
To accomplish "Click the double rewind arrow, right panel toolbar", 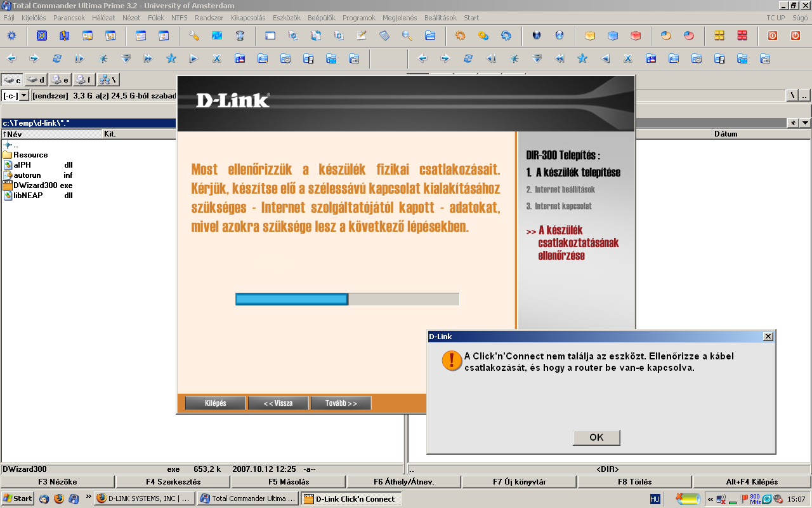I will 560,58.
